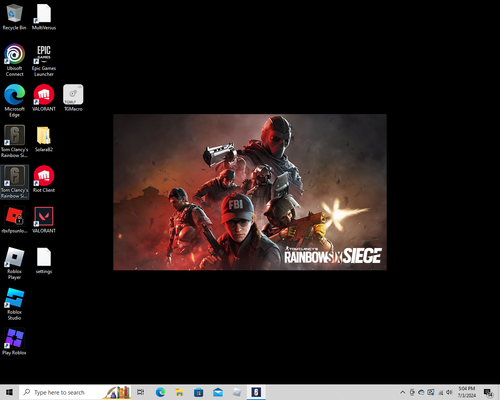Open network status in system tray
500x400 pixels.
click(440, 392)
